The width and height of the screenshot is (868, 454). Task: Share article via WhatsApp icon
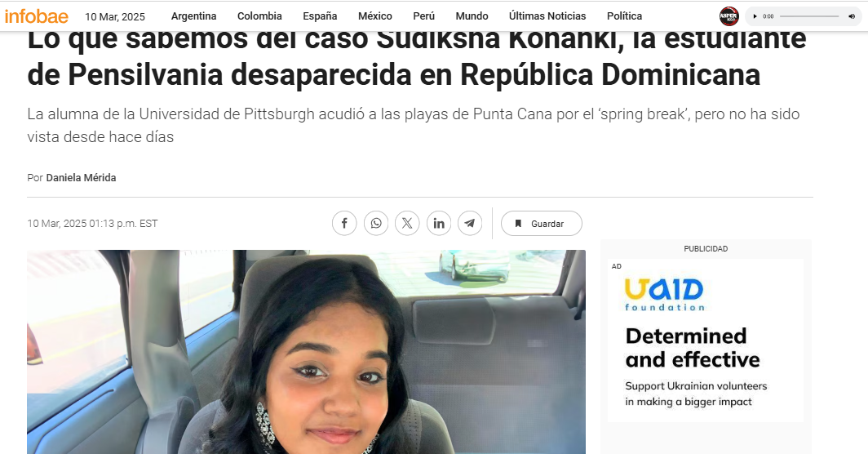point(376,224)
